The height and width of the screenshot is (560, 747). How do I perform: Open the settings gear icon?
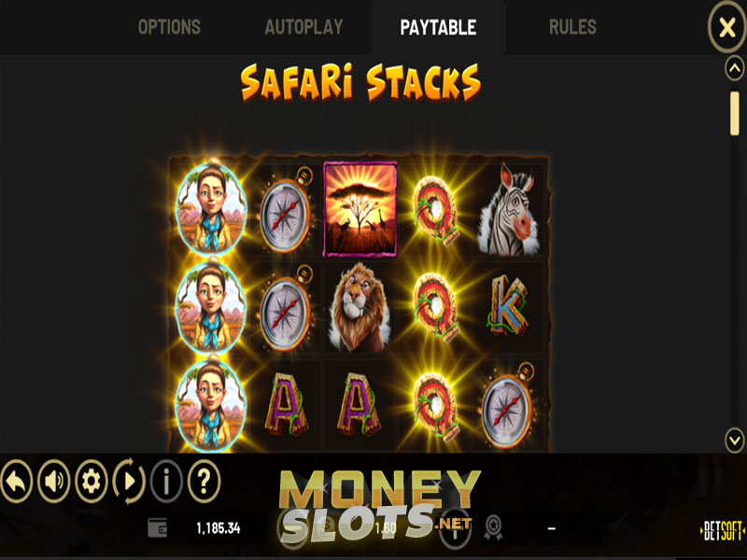pos(91,482)
